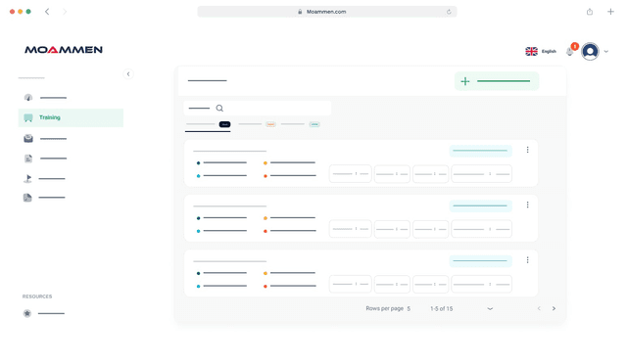Click the star icon under RESOURCES
This screenshot has width=627, height=364.
coord(27,313)
